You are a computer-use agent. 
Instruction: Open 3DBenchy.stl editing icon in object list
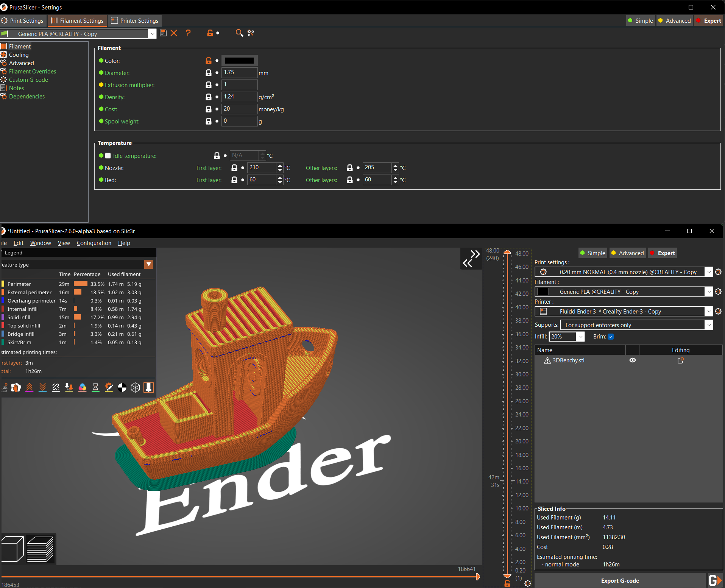pyautogui.click(x=680, y=360)
